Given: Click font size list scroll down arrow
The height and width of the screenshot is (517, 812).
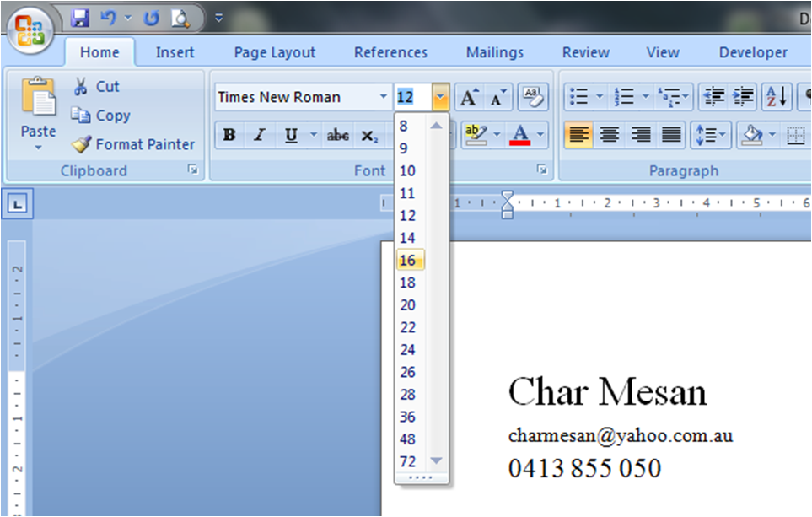Looking at the screenshot, I should (437, 460).
